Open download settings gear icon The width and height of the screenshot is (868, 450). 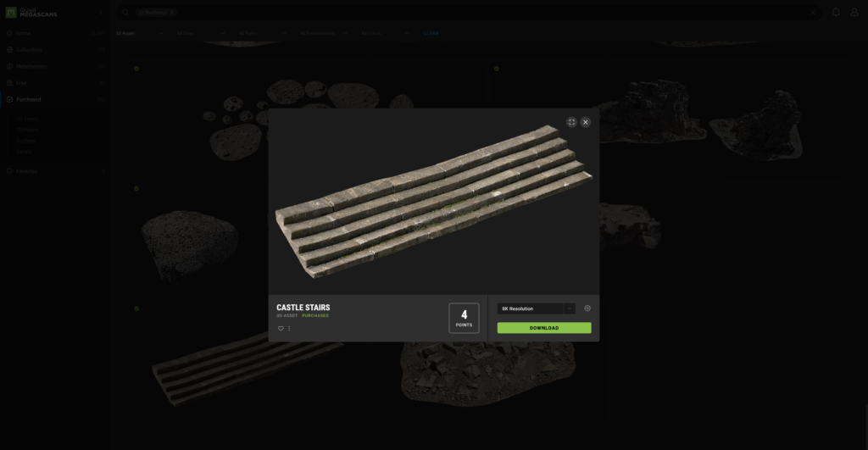tap(587, 308)
